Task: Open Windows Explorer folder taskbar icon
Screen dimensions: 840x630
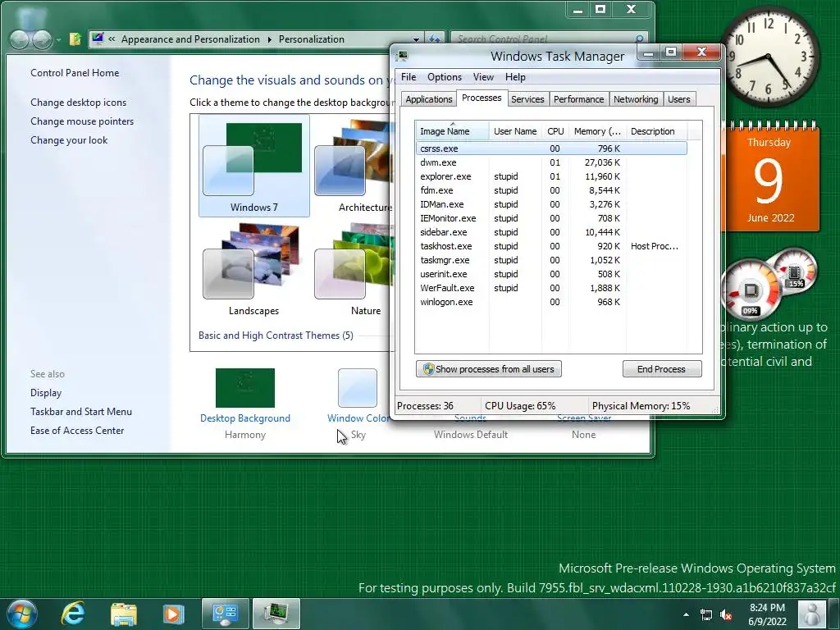Action: [x=124, y=614]
